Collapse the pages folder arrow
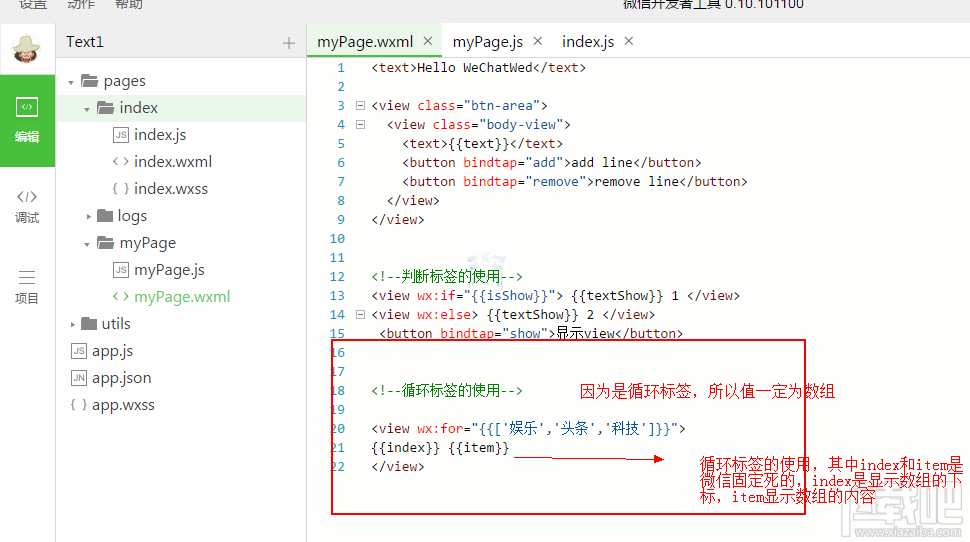The image size is (970, 542). point(71,82)
